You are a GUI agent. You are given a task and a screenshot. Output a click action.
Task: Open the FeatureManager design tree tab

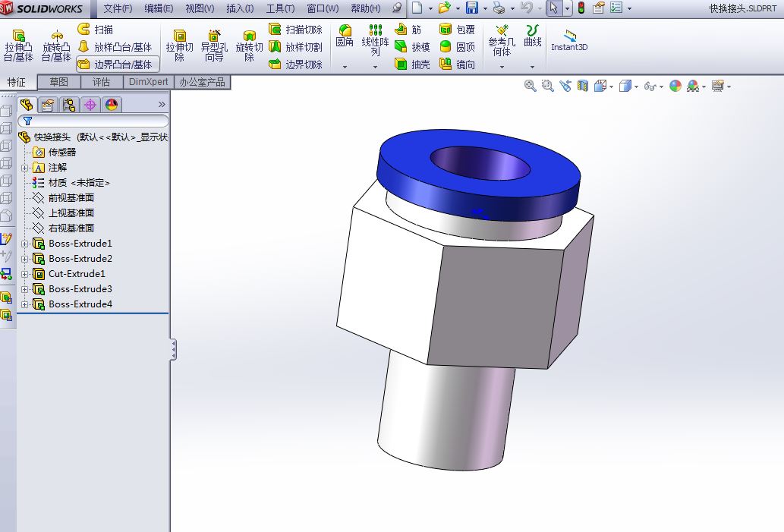(x=27, y=105)
